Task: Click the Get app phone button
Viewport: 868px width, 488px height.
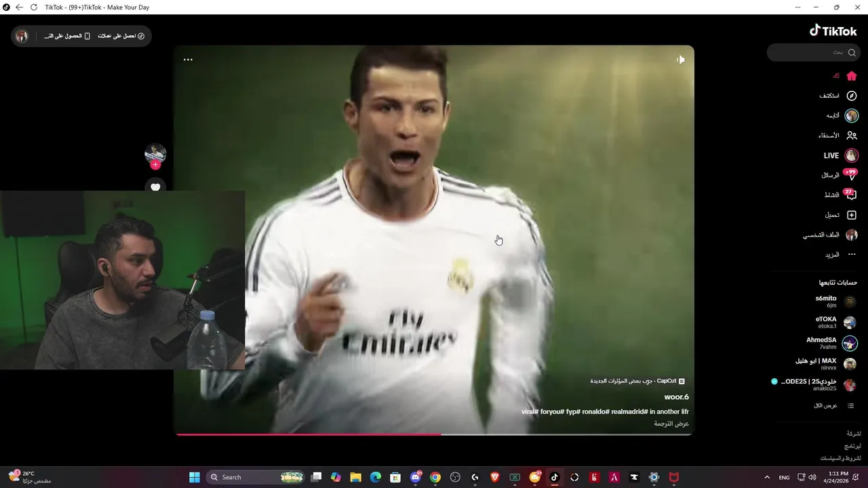Action: (x=67, y=36)
